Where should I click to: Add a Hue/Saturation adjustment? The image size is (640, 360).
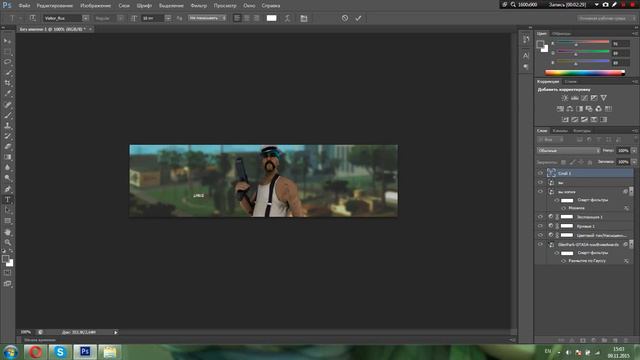tap(560, 109)
